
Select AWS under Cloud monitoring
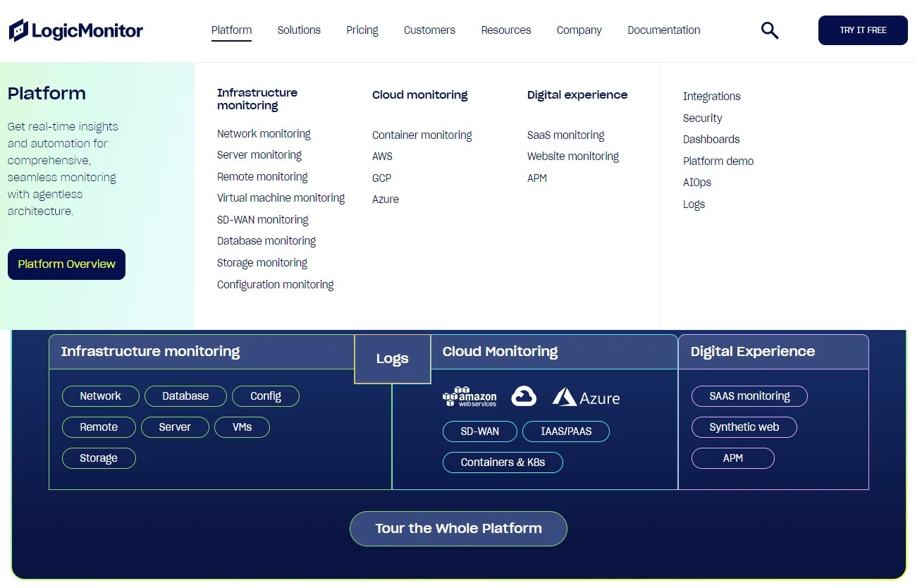tap(383, 157)
